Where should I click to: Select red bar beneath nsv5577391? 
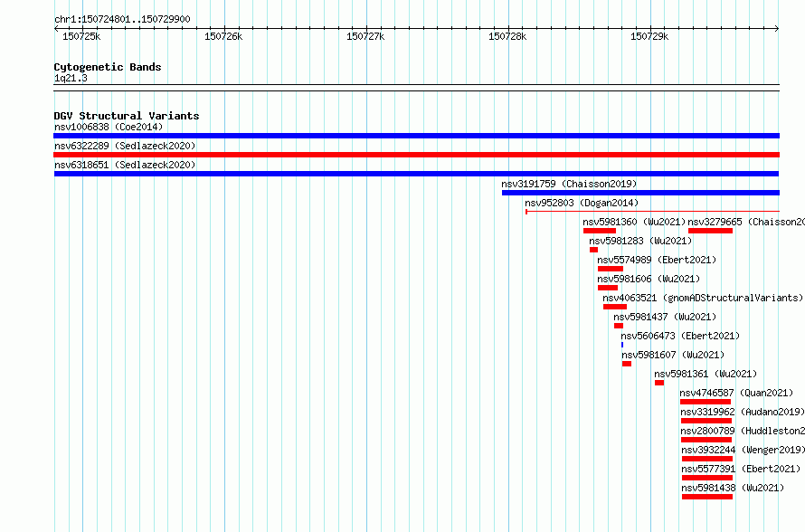[x=707, y=478]
